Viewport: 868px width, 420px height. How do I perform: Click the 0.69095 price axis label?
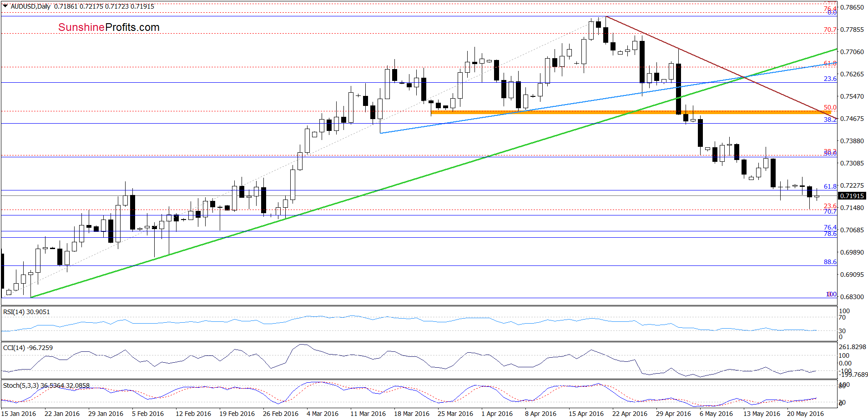[852, 275]
